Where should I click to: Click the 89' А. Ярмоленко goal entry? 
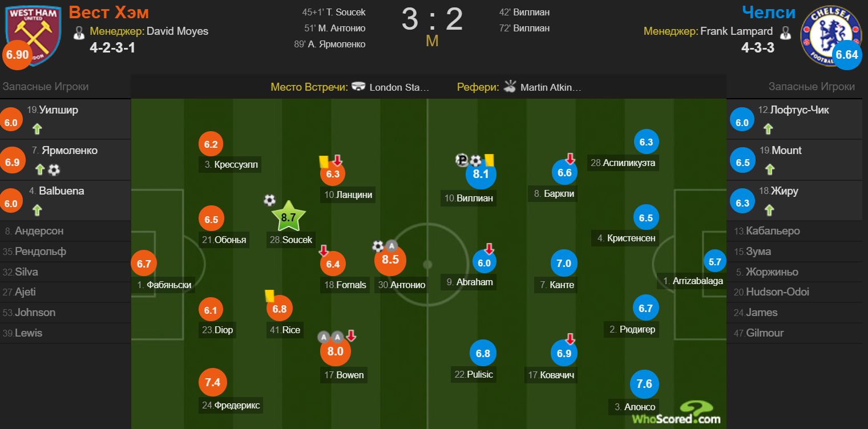pyautogui.click(x=330, y=44)
